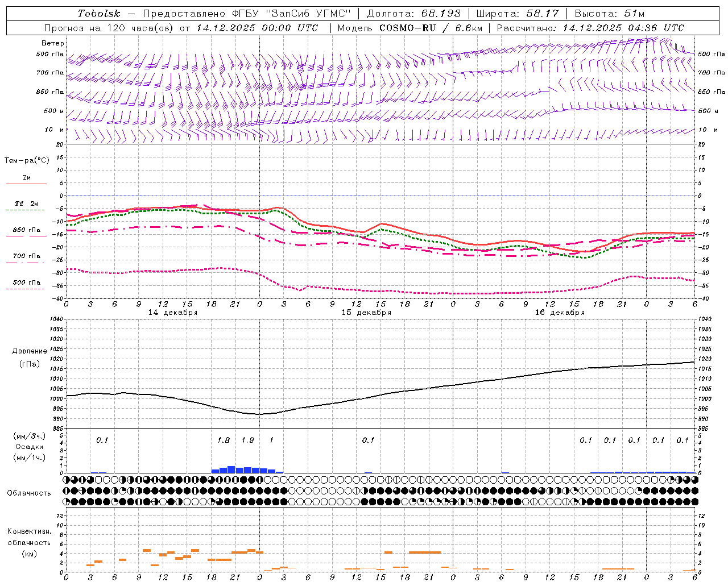Click the '1.8' precipitation amount value
Screen dimensions: 728x582
point(224,440)
